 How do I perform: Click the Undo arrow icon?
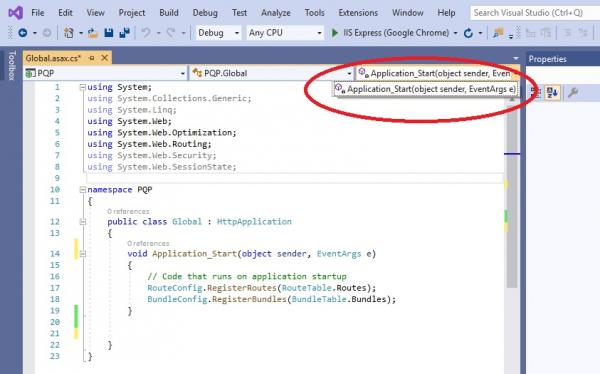point(145,33)
